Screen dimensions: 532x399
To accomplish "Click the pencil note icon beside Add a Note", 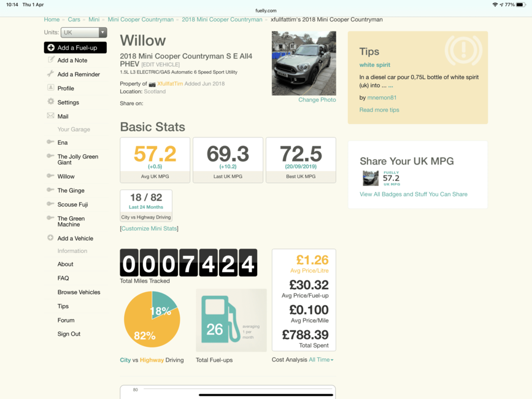I will tap(51, 60).
